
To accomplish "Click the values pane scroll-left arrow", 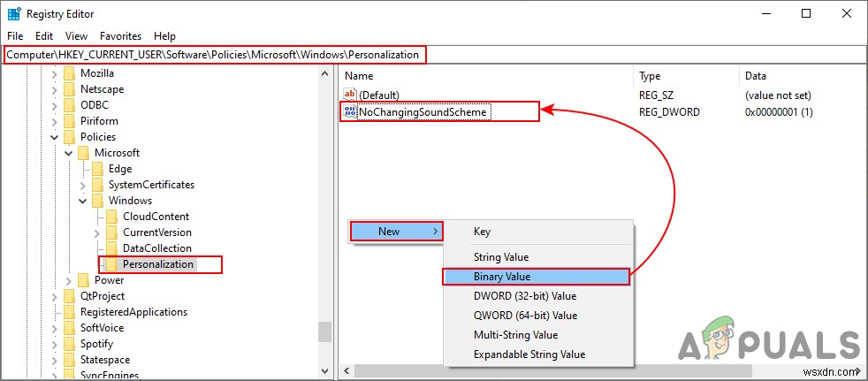I will (x=347, y=370).
